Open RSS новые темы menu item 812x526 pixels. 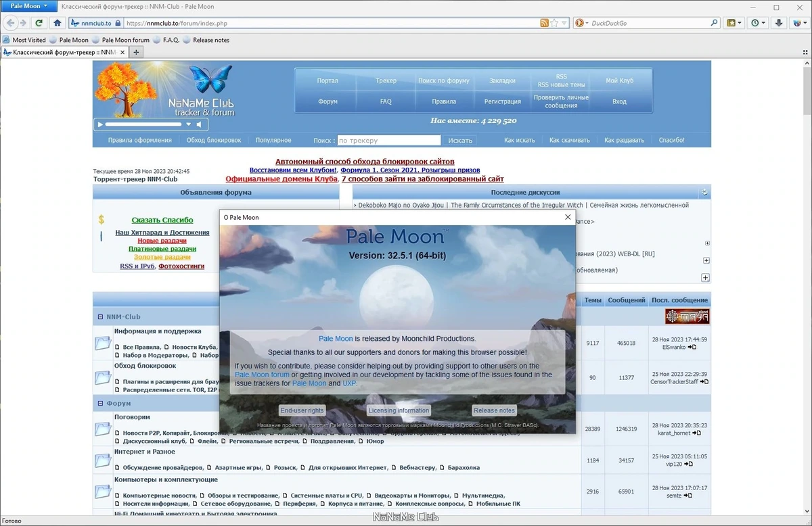point(562,85)
